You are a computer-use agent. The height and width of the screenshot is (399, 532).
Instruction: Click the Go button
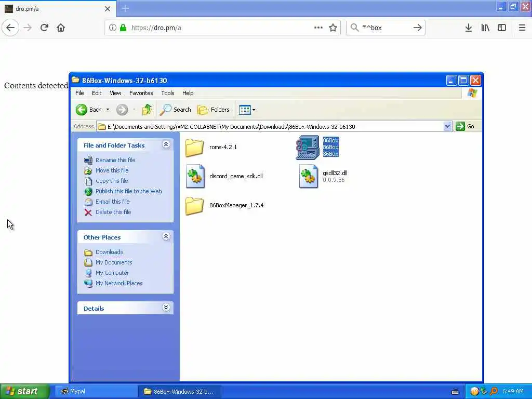[465, 126]
